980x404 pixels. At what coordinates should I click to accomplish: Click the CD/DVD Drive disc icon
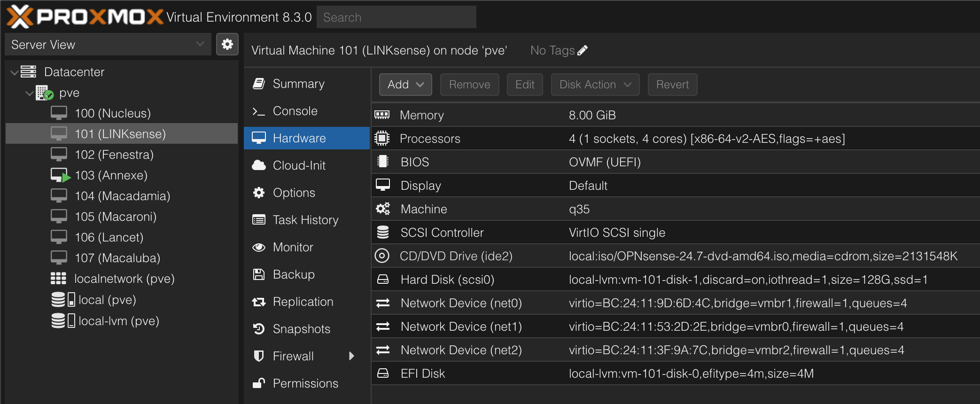point(382,256)
